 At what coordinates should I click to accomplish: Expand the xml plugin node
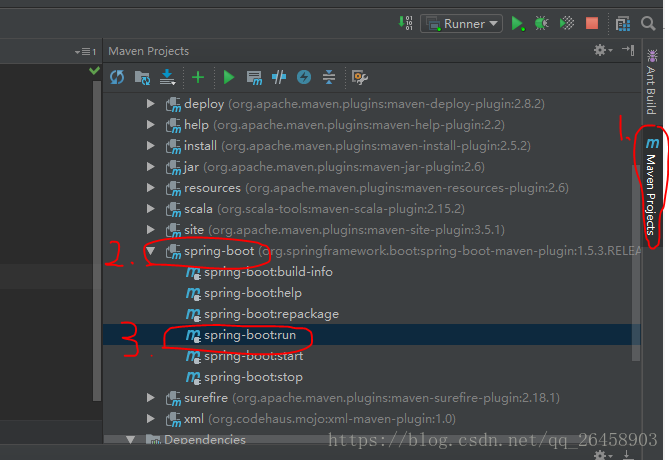click(x=150, y=419)
